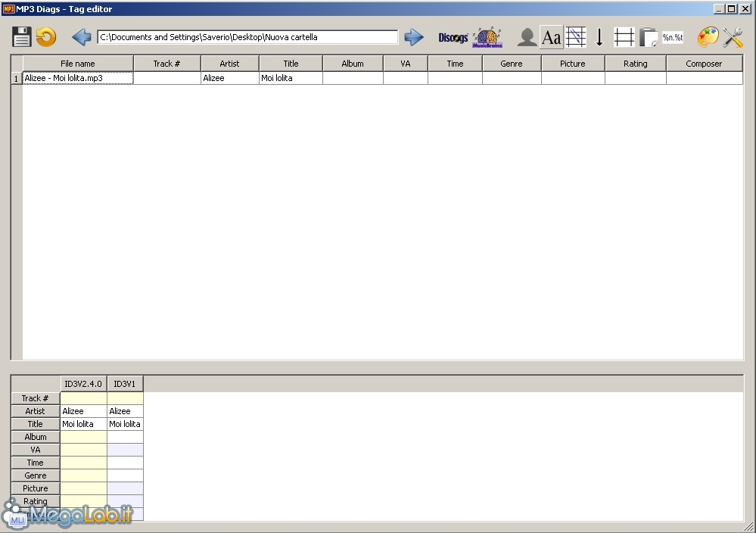The width and height of the screenshot is (756, 533).
Task: Open the tools configuration icon
Action: [733, 37]
